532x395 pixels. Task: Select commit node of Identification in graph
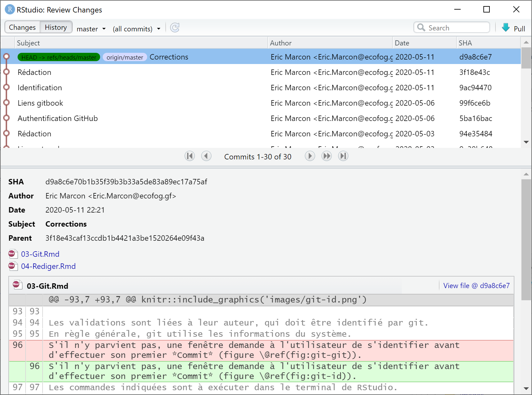(x=6, y=87)
